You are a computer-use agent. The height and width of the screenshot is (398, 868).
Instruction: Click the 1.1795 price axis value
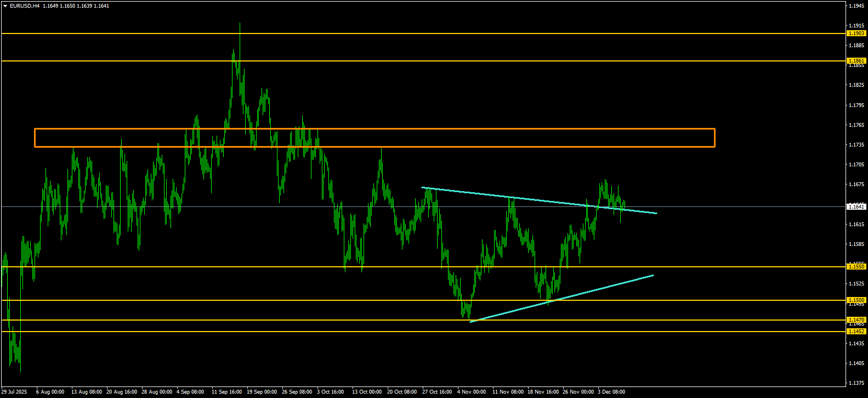(856, 105)
